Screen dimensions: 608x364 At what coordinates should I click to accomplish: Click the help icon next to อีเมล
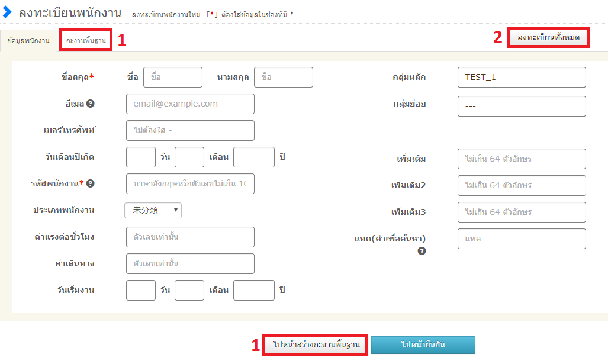[91, 104]
